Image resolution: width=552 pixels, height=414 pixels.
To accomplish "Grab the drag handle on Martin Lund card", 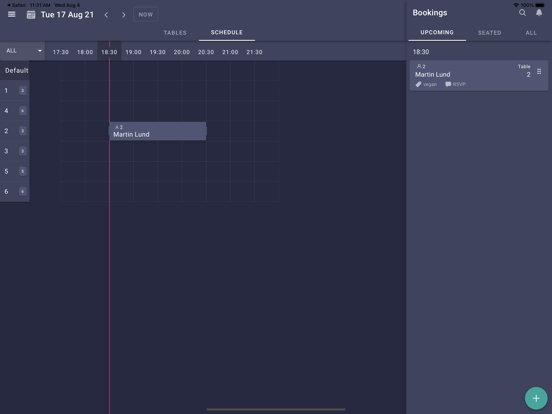I will 539,71.
